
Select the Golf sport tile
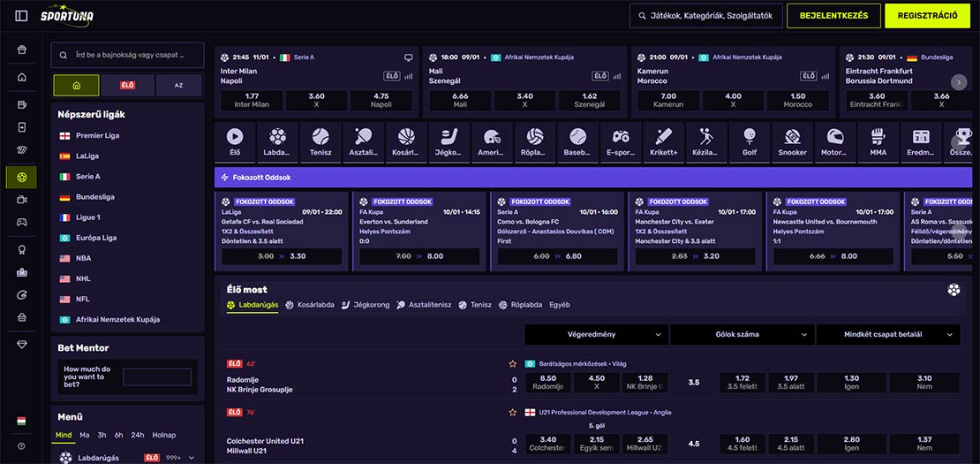pos(750,142)
